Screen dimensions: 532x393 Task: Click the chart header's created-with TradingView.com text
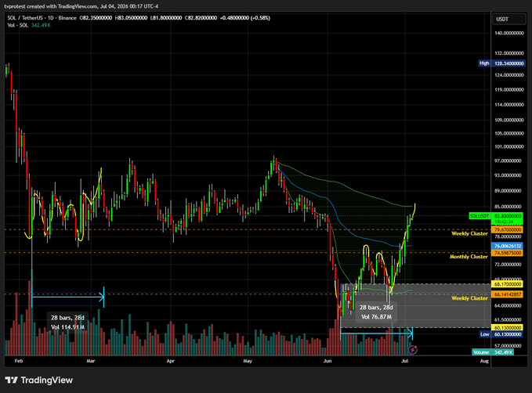pyautogui.click(x=81, y=6)
